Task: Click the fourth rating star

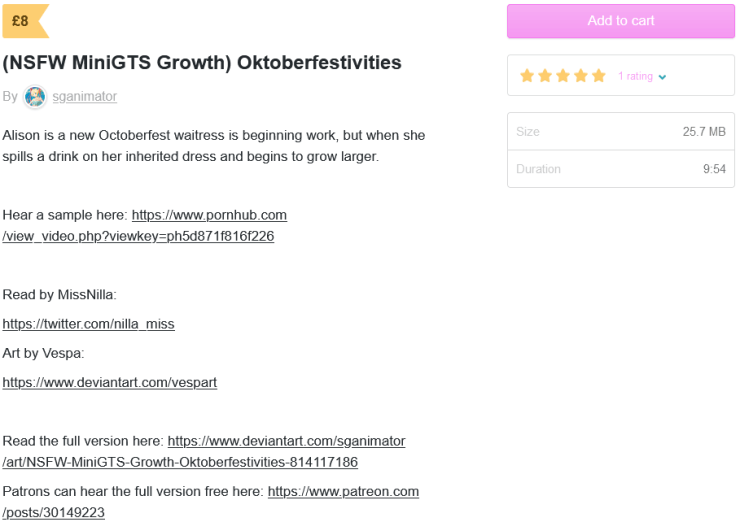Action: point(581,76)
